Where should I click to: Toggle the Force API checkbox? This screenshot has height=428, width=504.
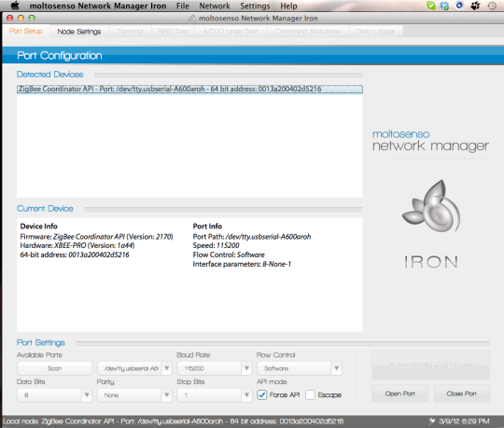coord(262,394)
